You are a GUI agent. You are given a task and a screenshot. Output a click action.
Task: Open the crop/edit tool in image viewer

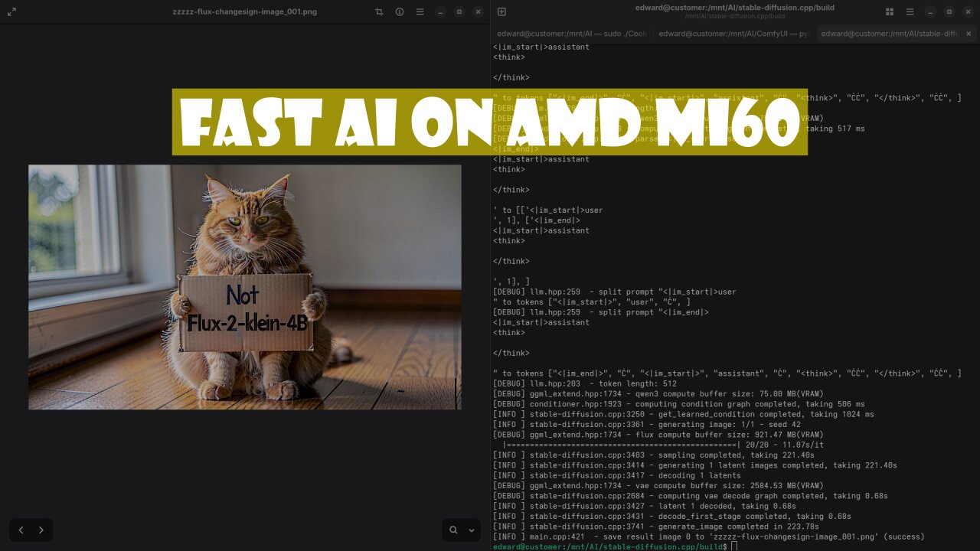click(380, 11)
